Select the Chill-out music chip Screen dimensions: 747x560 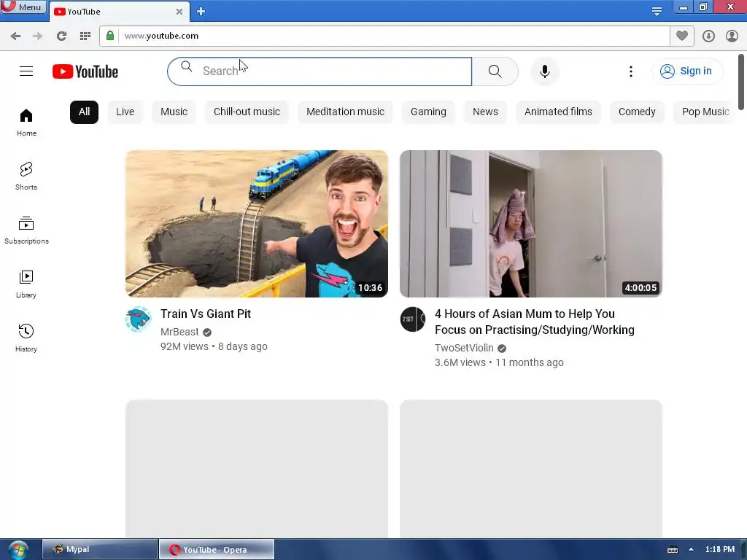tap(247, 112)
